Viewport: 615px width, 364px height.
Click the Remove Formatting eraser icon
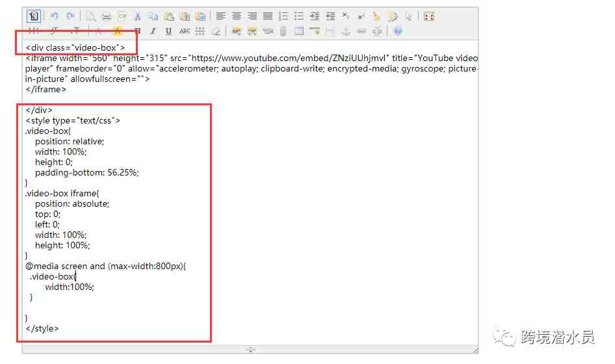tap(216, 31)
